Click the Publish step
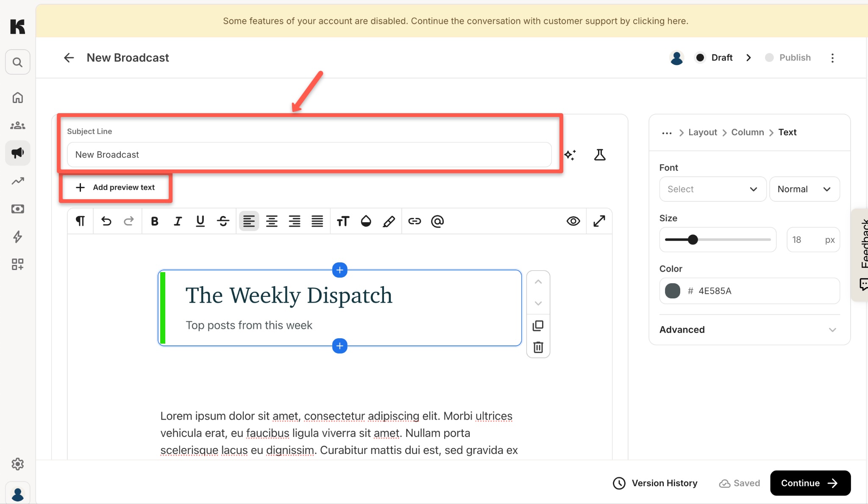 coord(788,58)
